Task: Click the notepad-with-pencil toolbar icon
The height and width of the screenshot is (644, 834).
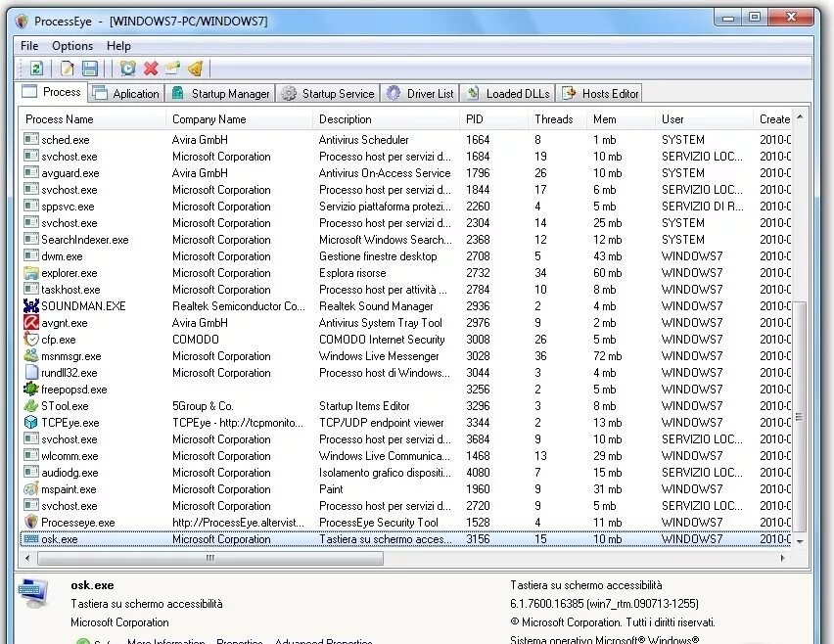Action: [68, 69]
